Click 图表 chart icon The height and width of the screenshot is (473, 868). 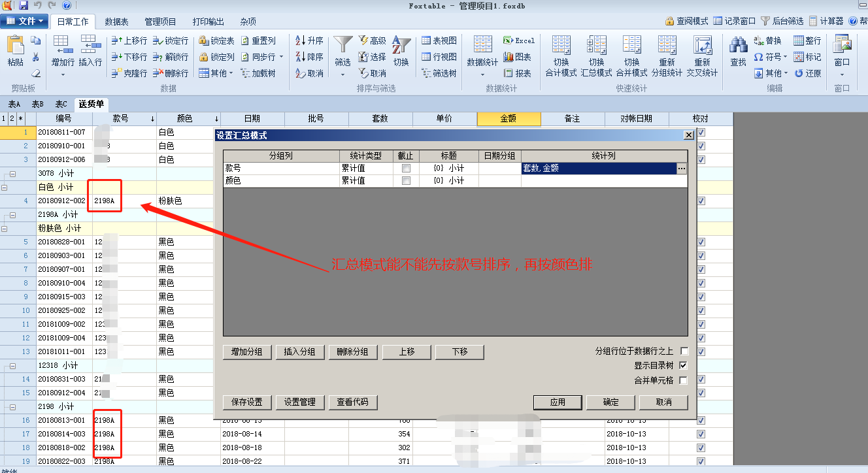point(518,57)
